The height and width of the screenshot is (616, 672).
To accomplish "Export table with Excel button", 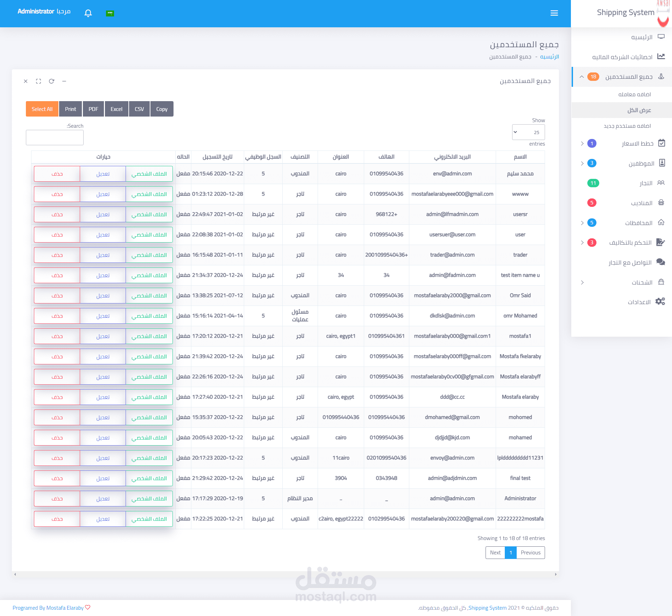I will click(x=116, y=109).
